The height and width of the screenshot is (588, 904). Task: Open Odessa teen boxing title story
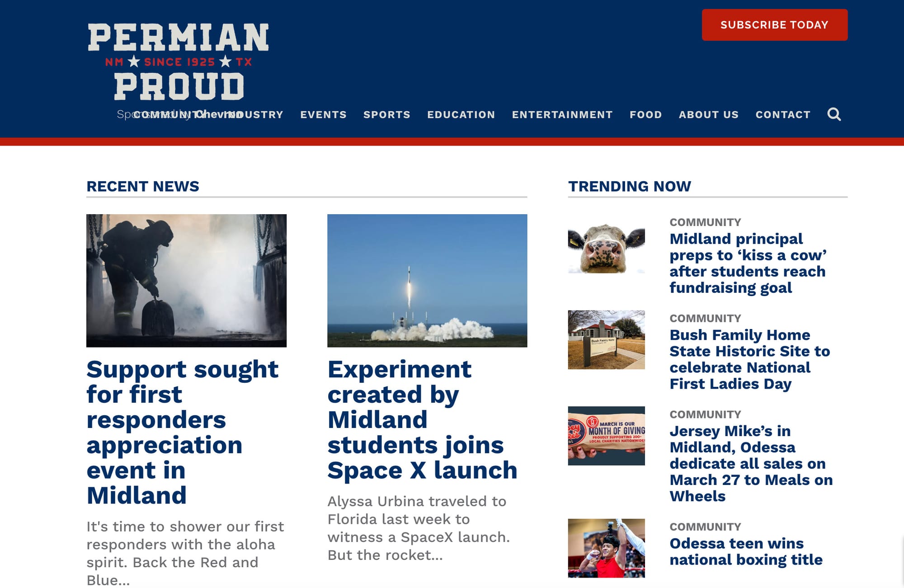746,551
